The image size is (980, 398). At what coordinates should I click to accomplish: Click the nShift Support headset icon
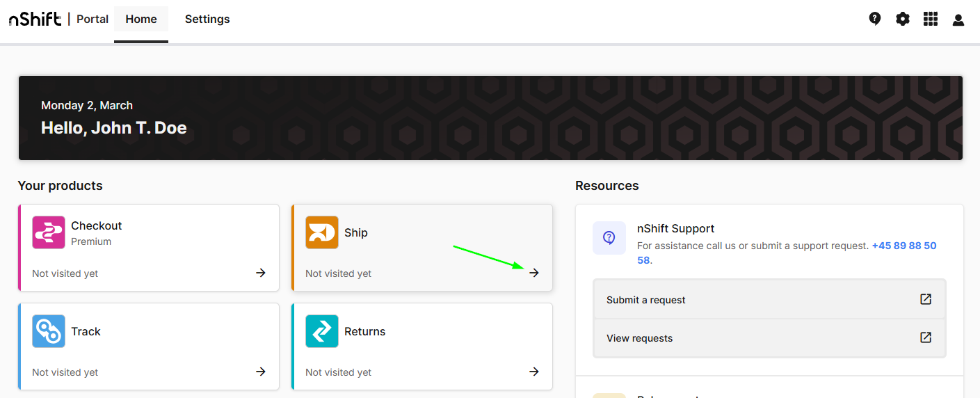pyautogui.click(x=609, y=238)
